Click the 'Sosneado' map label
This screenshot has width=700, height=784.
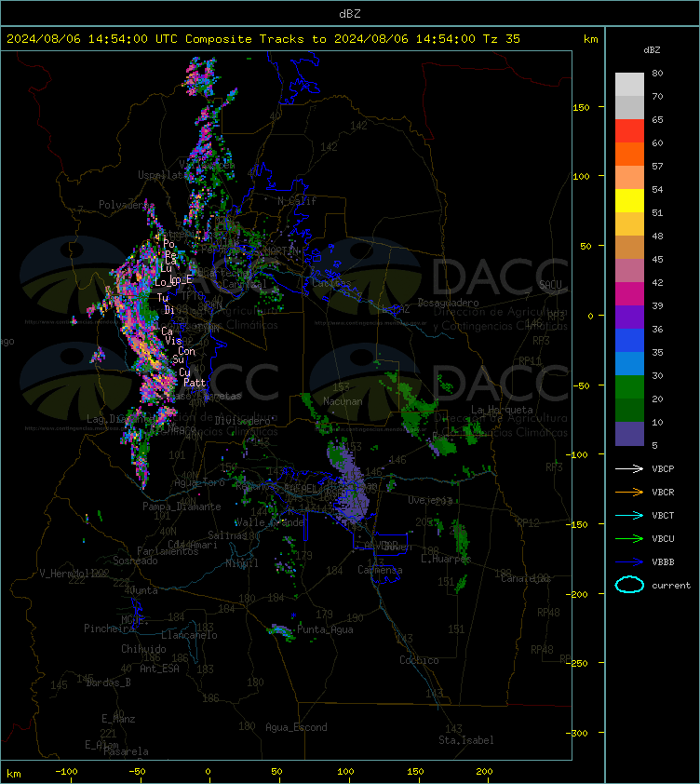[135, 561]
